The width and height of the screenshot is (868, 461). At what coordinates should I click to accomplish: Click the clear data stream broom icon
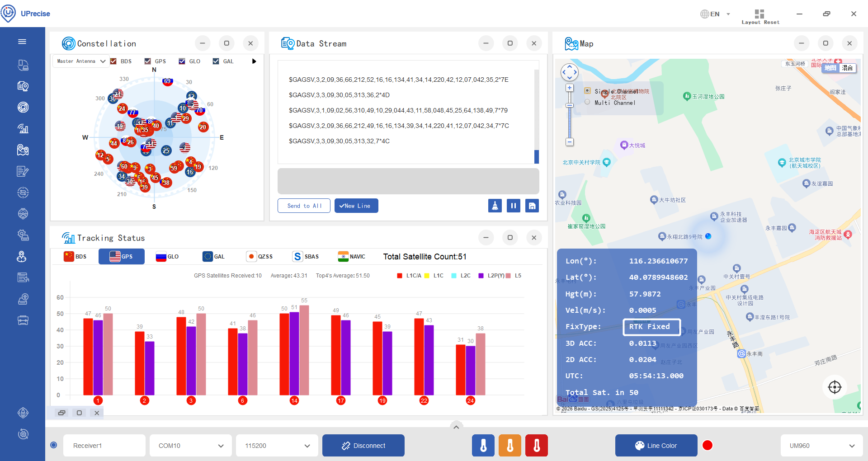click(x=495, y=206)
